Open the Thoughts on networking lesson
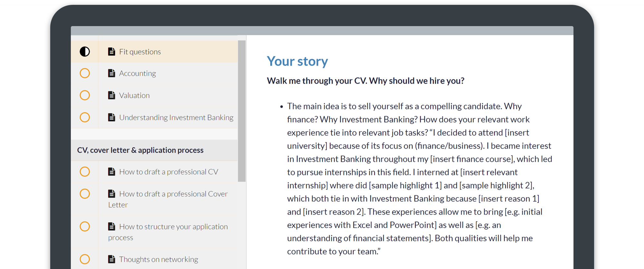This screenshot has width=644, height=269. 158,259
